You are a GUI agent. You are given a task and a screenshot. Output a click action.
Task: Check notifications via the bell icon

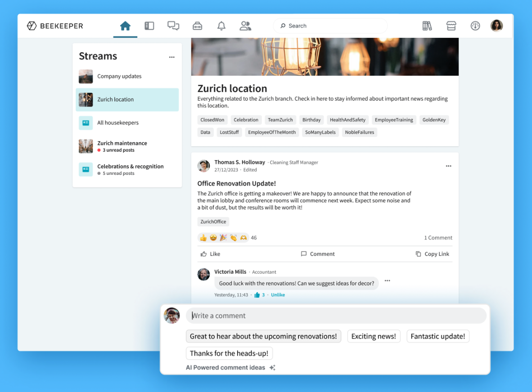tap(221, 26)
